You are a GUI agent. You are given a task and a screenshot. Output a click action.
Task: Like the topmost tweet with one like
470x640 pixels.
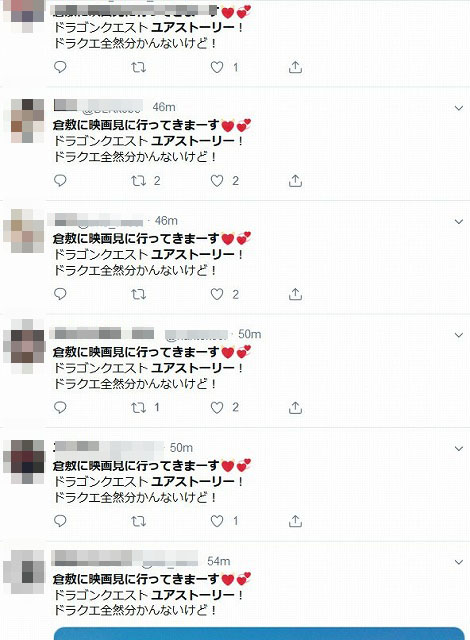click(217, 67)
